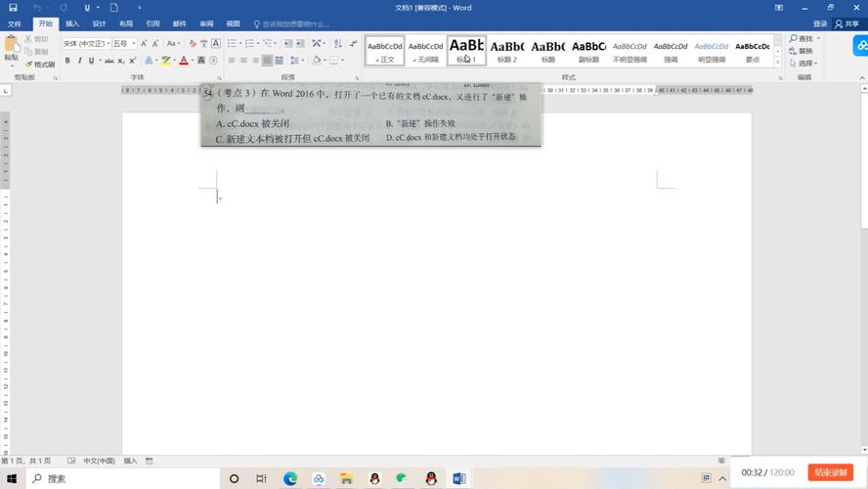Increase font size with the larger A icon
Image resolution: width=868 pixels, height=489 pixels.
pos(144,43)
